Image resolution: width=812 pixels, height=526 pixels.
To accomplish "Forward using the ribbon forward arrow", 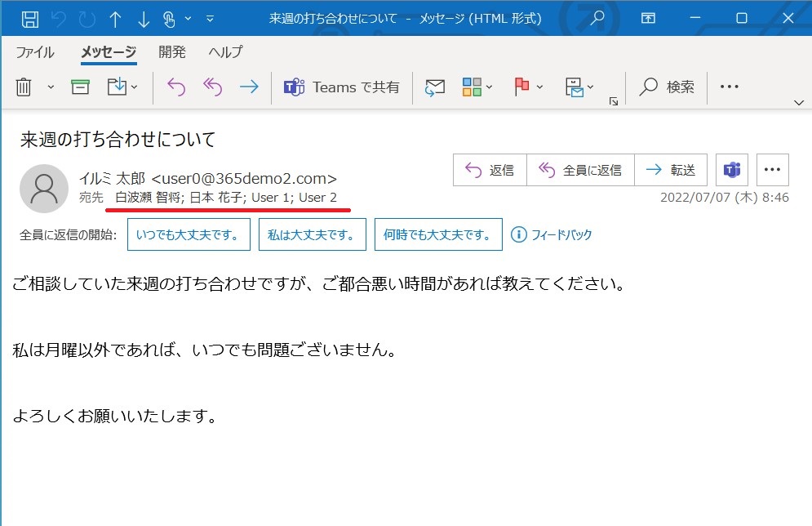I will (249, 87).
